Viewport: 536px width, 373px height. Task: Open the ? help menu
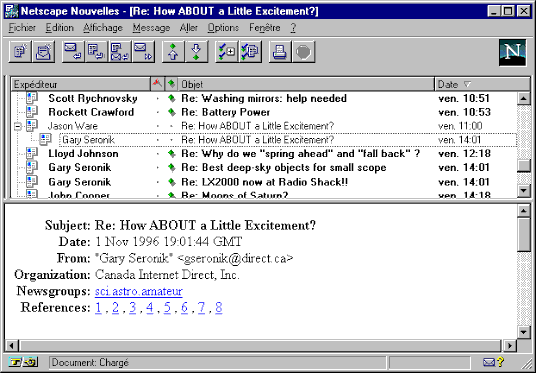pyautogui.click(x=293, y=28)
